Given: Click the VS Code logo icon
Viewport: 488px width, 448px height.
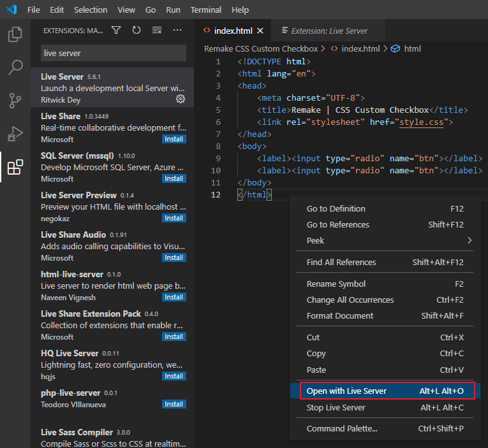Looking at the screenshot, I should coord(11,10).
